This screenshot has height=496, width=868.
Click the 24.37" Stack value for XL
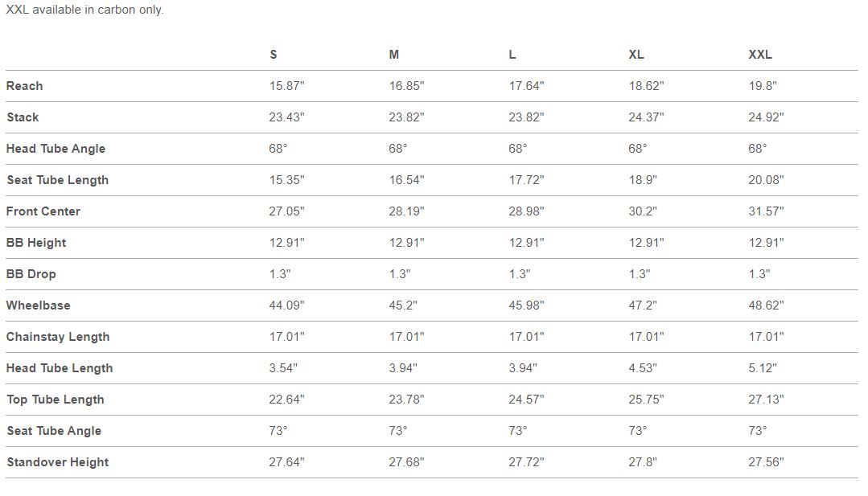pyautogui.click(x=647, y=117)
